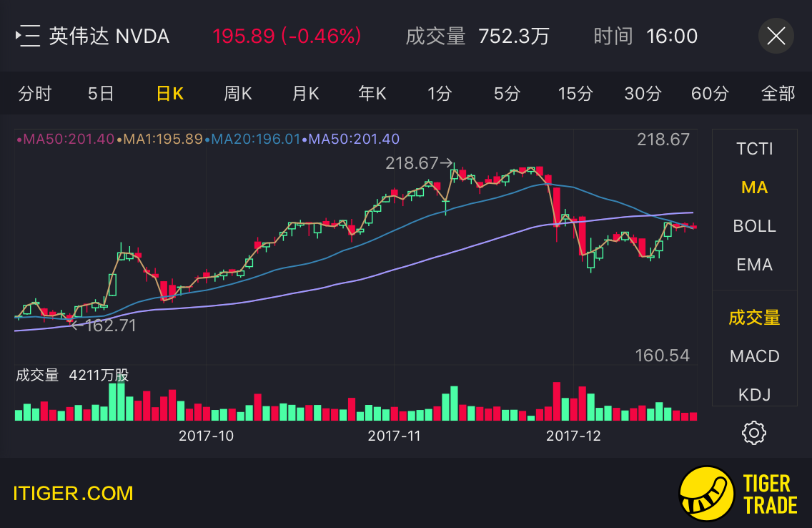Click the Tiger Trade logo

pyautogui.click(x=738, y=494)
